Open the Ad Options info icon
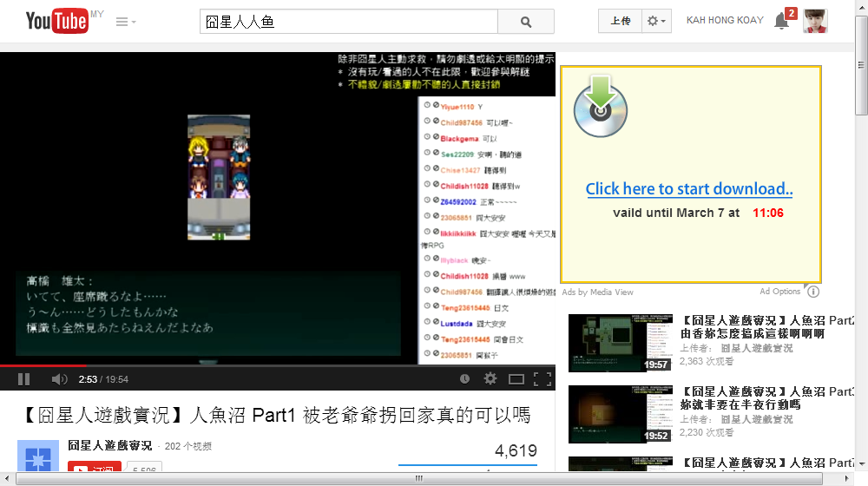868x486 pixels. [813, 292]
